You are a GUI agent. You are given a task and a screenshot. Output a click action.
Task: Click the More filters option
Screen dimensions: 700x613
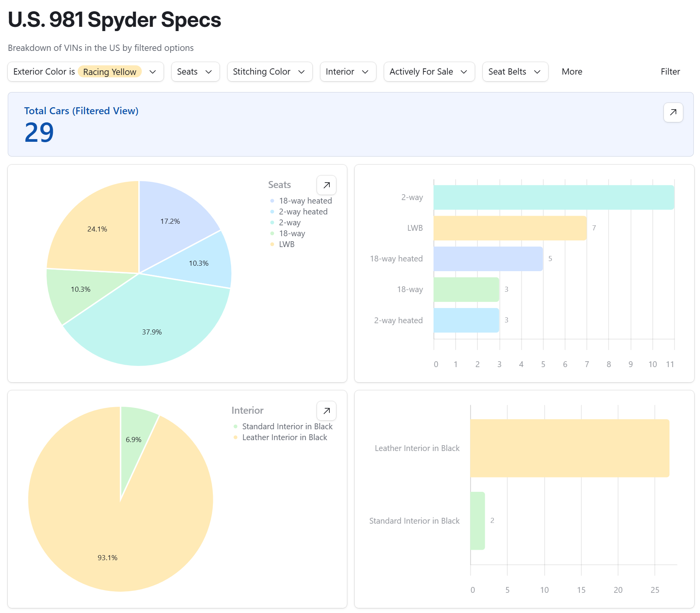click(572, 72)
